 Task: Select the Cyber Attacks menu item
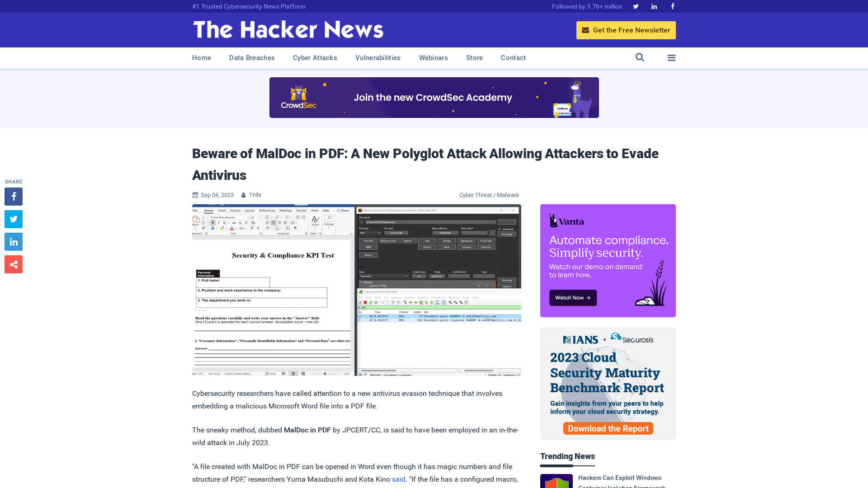pyautogui.click(x=315, y=57)
